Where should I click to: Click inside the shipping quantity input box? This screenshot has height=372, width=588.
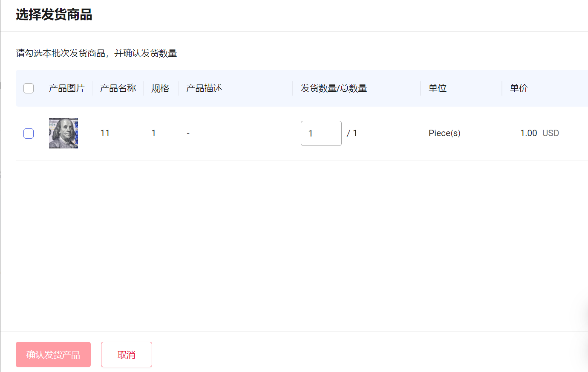tap(321, 133)
